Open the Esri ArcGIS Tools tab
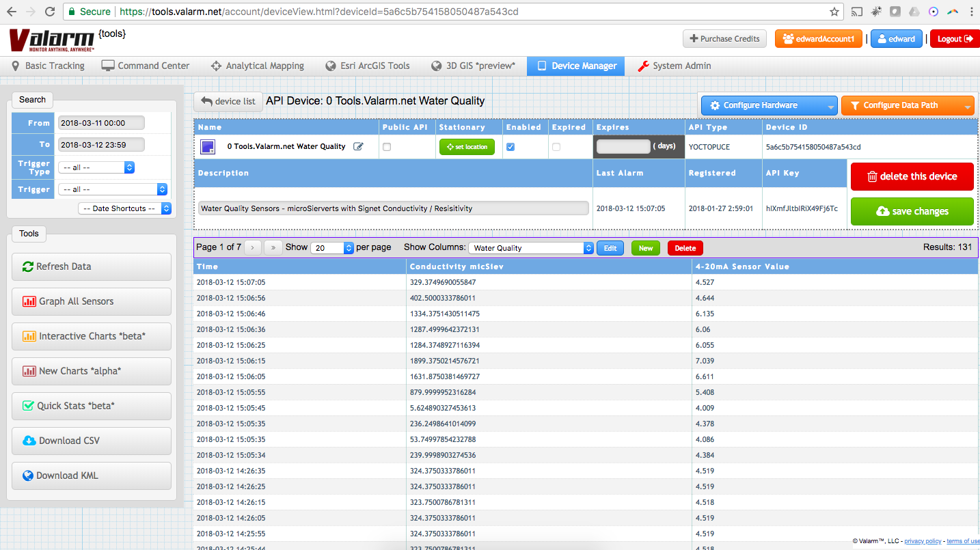This screenshot has width=980, height=550. (x=368, y=66)
